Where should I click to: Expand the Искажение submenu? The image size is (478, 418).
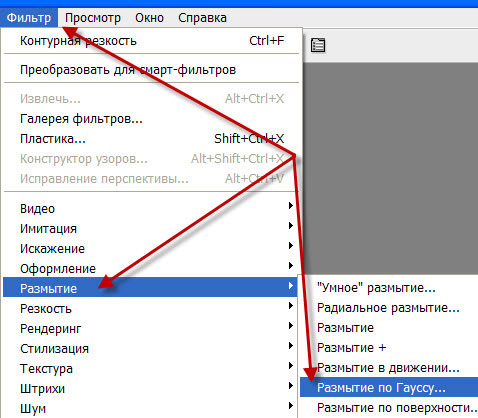tap(150, 249)
